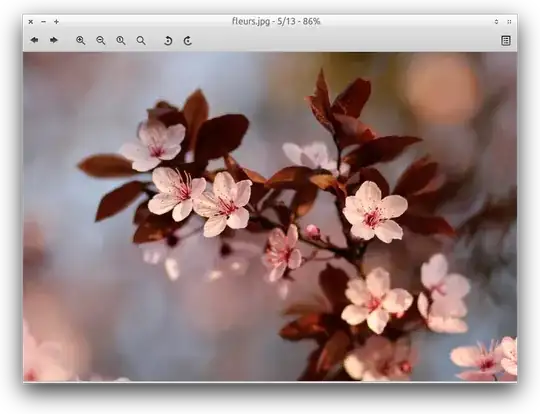Click the fleurs.jpg - 5/13 - 86% title
This screenshot has height=414, width=540.
click(x=276, y=21)
